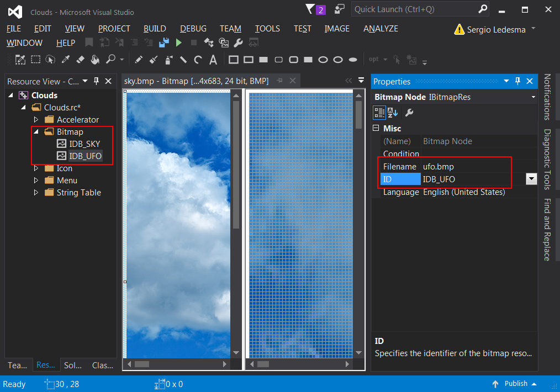The width and height of the screenshot is (560, 392).
Task: Select the Line tool
Action: coord(183,60)
